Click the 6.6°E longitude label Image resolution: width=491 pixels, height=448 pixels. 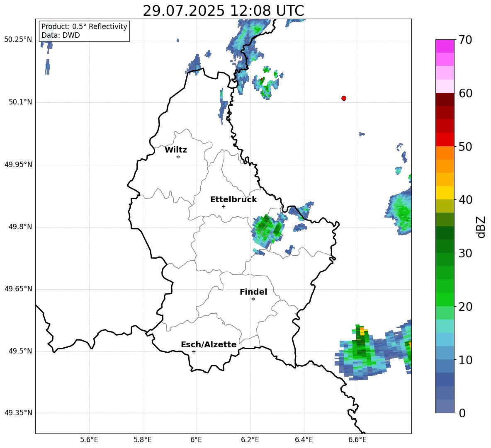(x=357, y=440)
